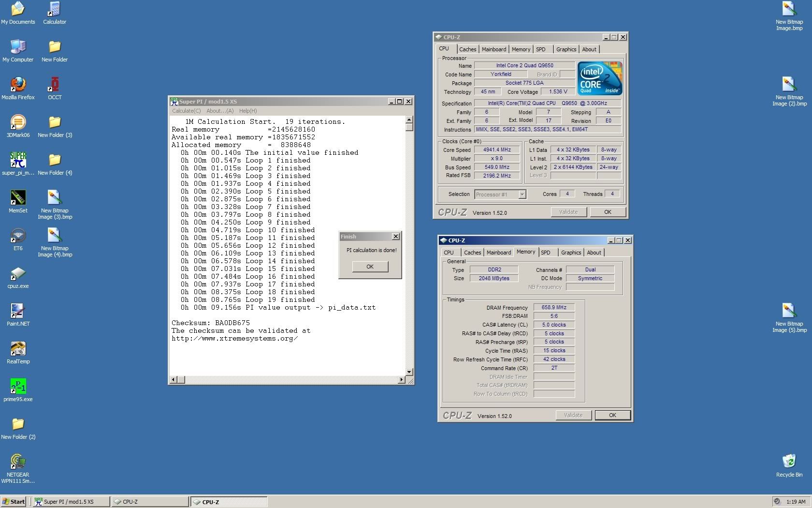Open 3DMark06 shortcut

(x=18, y=126)
